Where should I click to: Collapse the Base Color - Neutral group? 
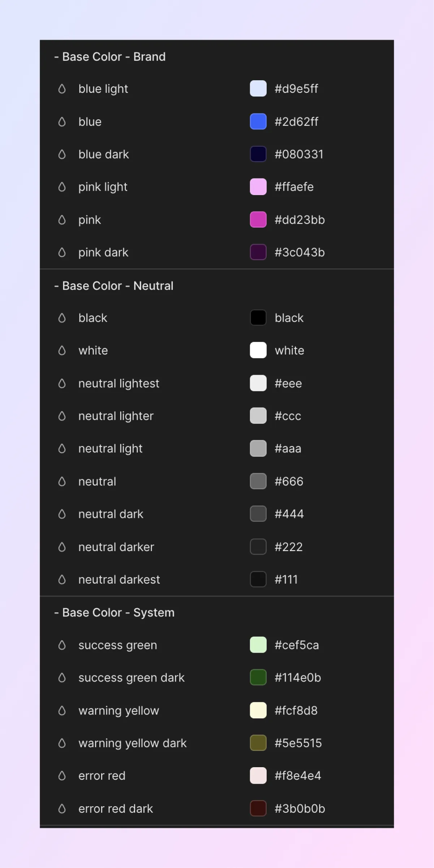[x=56, y=286]
